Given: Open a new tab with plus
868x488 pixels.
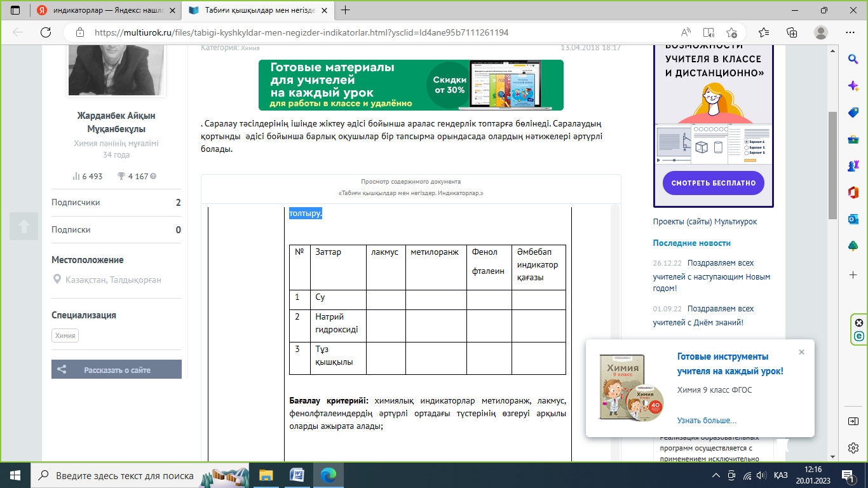Looking at the screenshot, I should pos(346,10).
